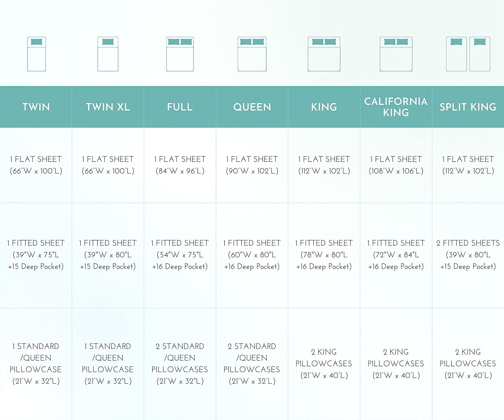Click the SPLIT KING header
Screen dimensions: 504x420
pyautogui.click(x=468, y=107)
